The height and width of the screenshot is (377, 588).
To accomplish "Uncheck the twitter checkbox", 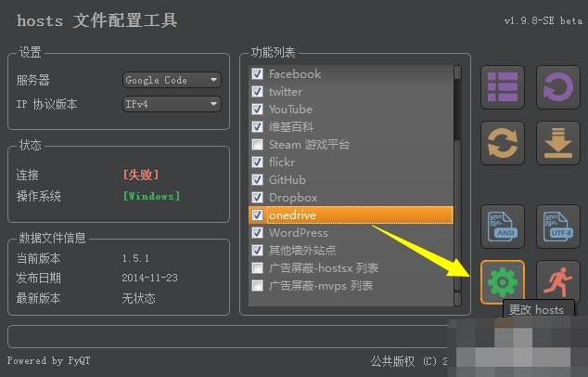I will pos(257,91).
